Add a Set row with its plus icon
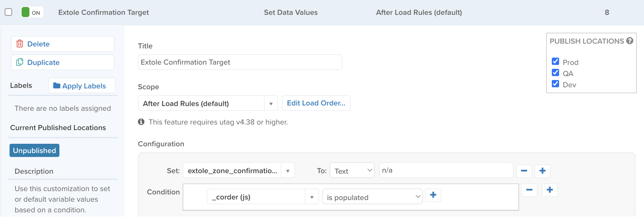Screen dimensions: 644x221 543,171
